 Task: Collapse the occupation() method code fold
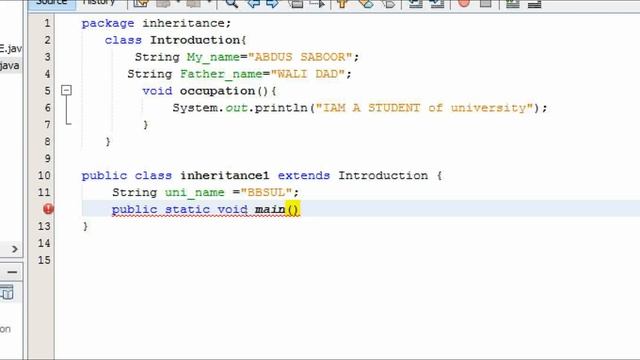click(x=66, y=90)
